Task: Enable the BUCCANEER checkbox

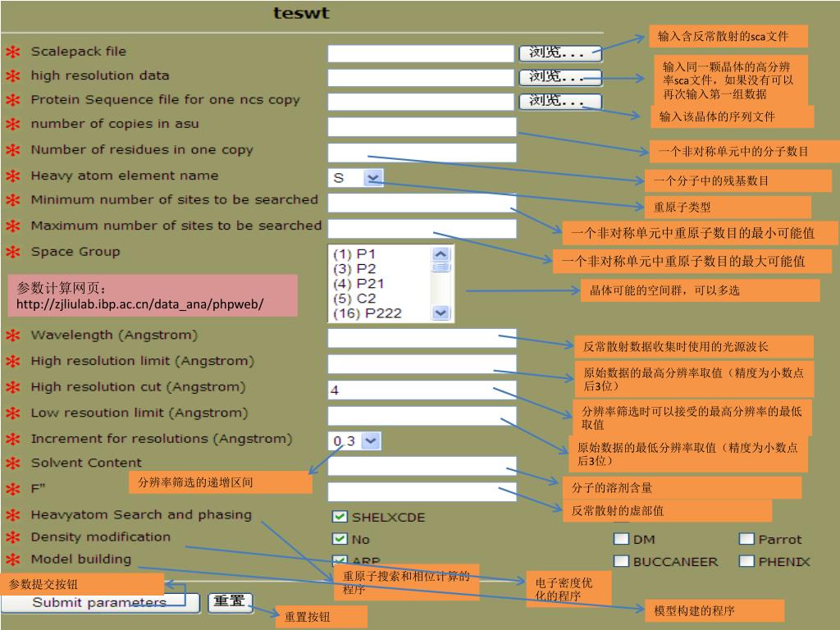Action: click(621, 561)
